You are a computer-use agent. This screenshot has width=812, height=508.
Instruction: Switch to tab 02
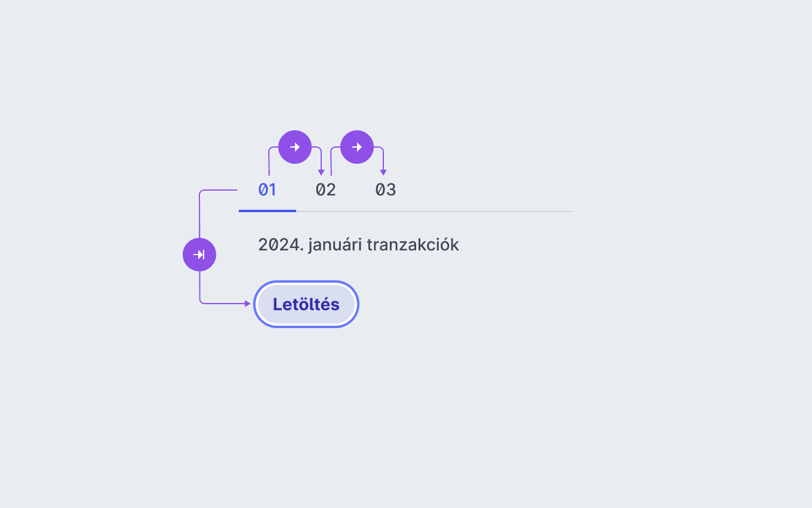pyautogui.click(x=326, y=190)
